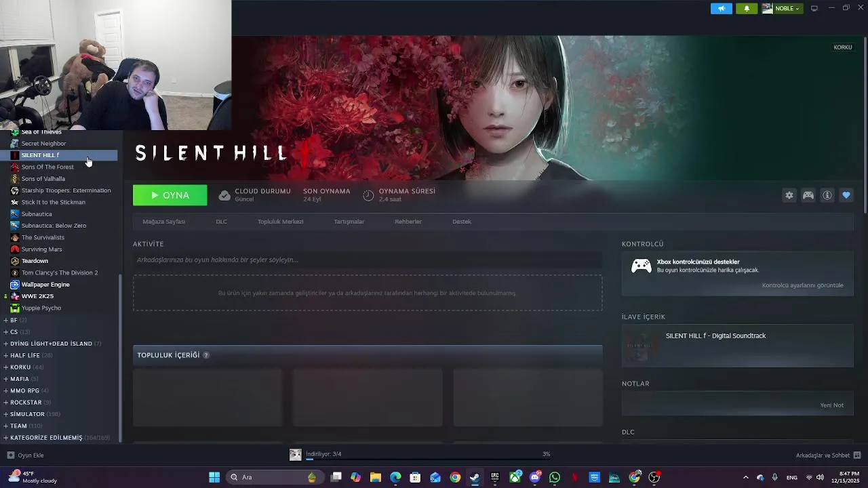Open game settings gear icon
This screenshot has width=868, height=488.
[x=789, y=195]
